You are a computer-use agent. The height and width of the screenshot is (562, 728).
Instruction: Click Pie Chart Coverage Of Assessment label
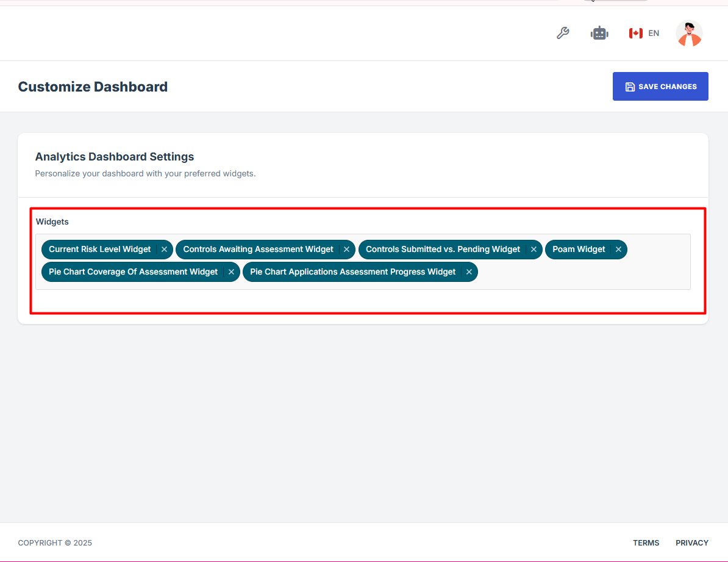pyautogui.click(x=133, y=272)
